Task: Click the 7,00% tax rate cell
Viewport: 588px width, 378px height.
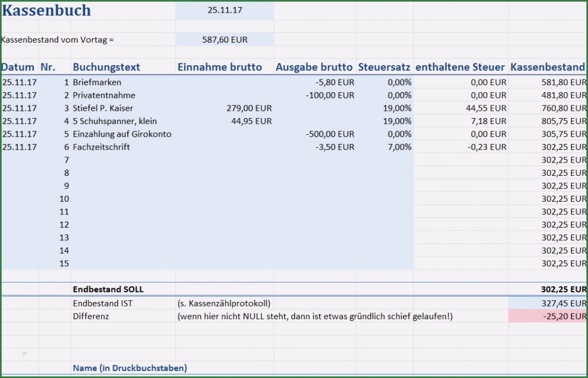Action: coord(399,147)
